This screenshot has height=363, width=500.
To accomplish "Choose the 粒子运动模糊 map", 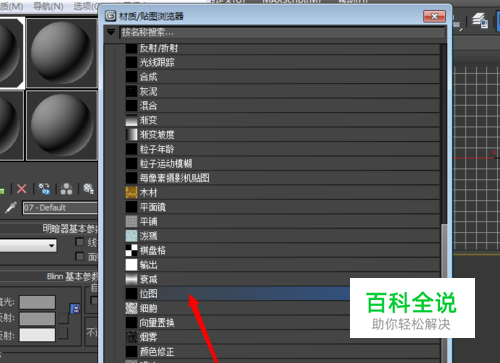I will (282, 164).
